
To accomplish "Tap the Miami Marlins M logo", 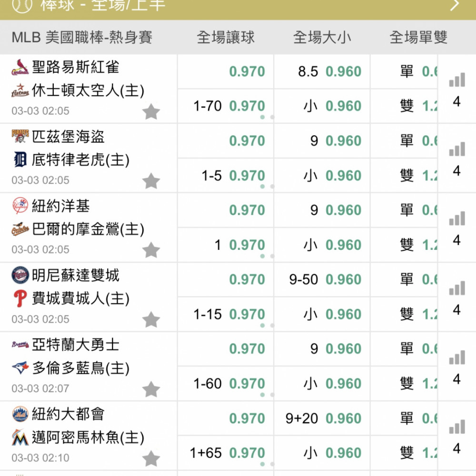I will coord(20,437).
